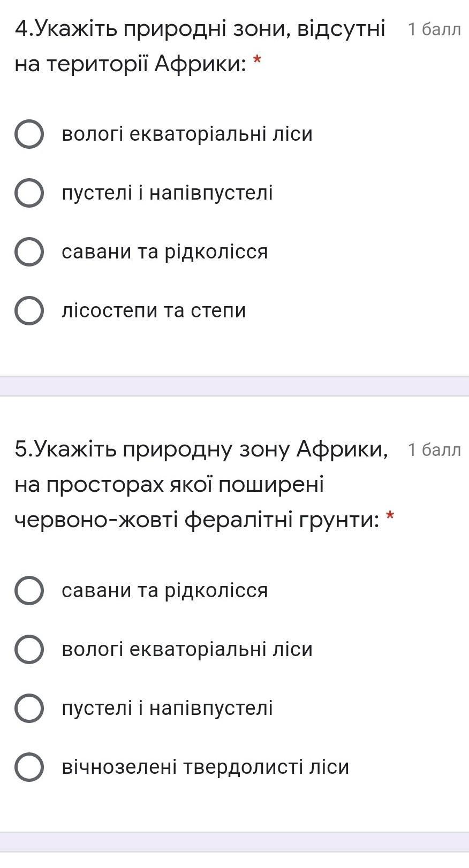
Task: Pick question 4 radio circle "савани та рідколісся"
Action: pos(29,252)
